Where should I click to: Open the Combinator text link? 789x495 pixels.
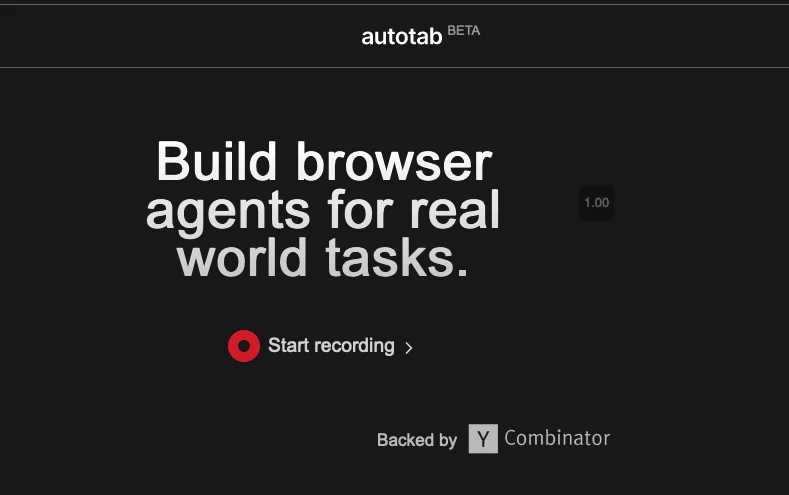click(556, 438)
